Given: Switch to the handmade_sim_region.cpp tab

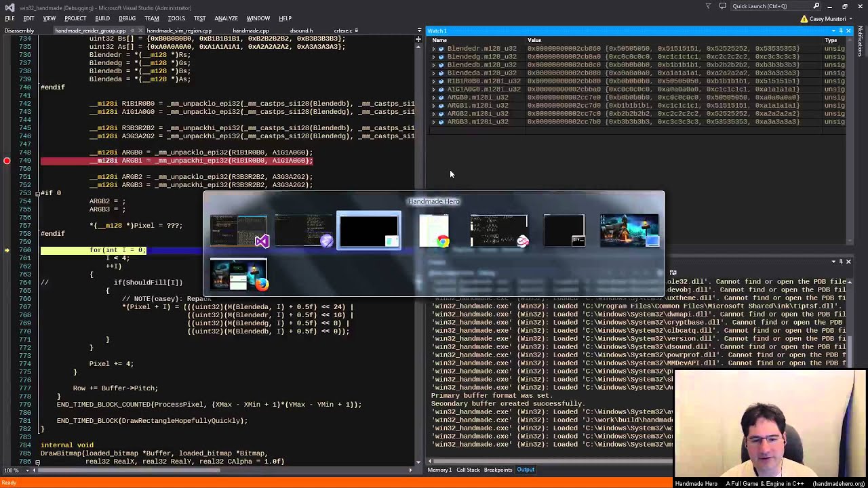Looking at the screenshot, I should click(179, 30).
